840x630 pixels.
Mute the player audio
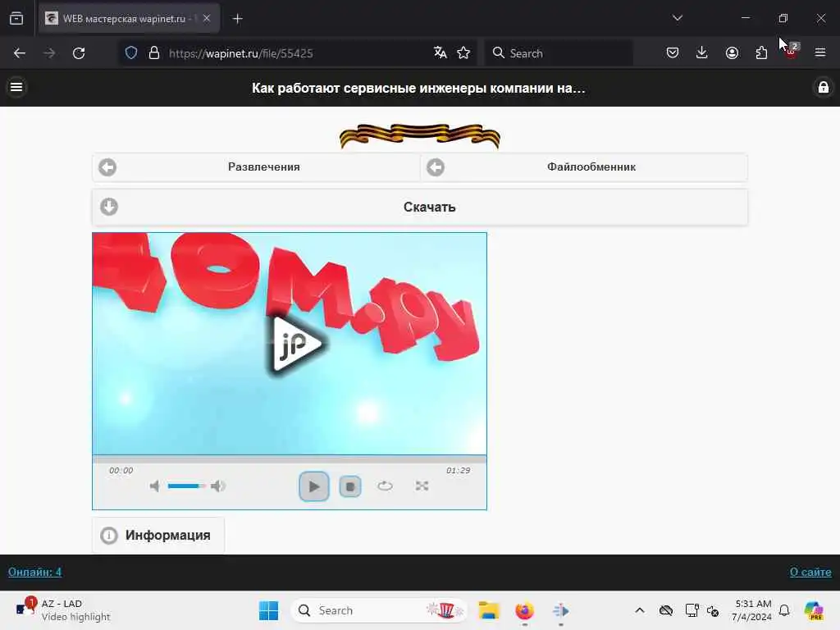(x=155, y=486)
